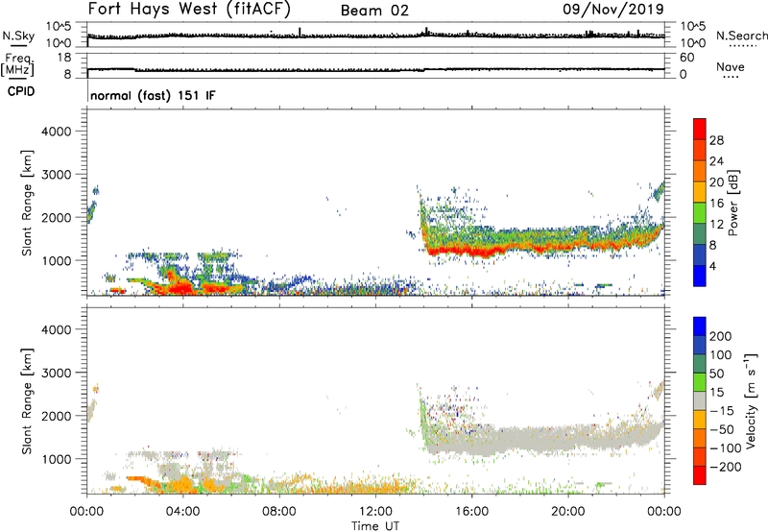Image resolution: width=768 pixels, height=532 pixels.
Task: Click Velocity scale value -200
Action: 726,467
